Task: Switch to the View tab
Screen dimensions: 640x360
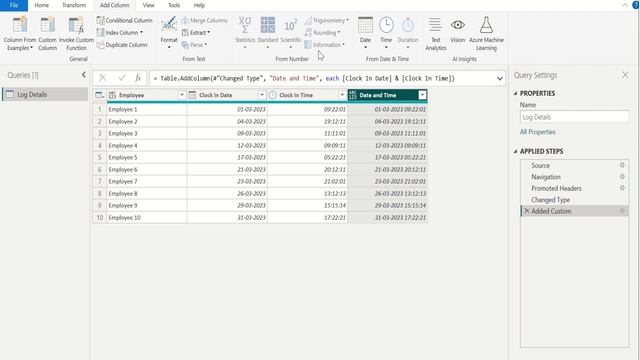Action: (x=149, y=5)
